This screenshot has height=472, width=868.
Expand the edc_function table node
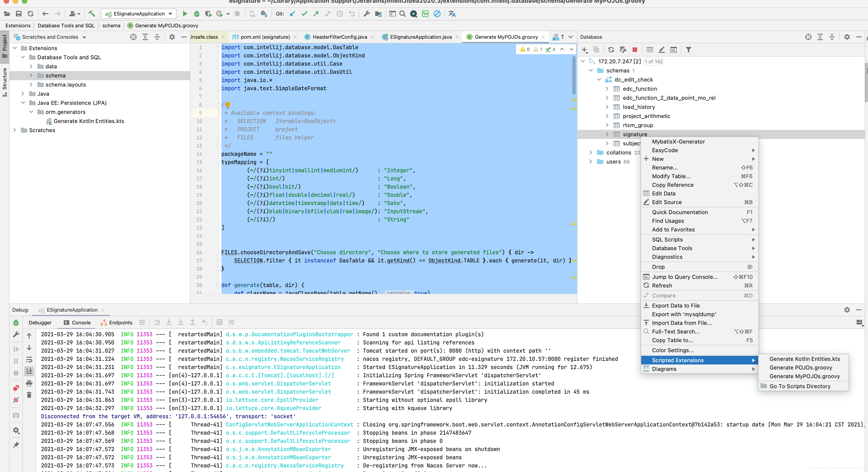point(607,89)
